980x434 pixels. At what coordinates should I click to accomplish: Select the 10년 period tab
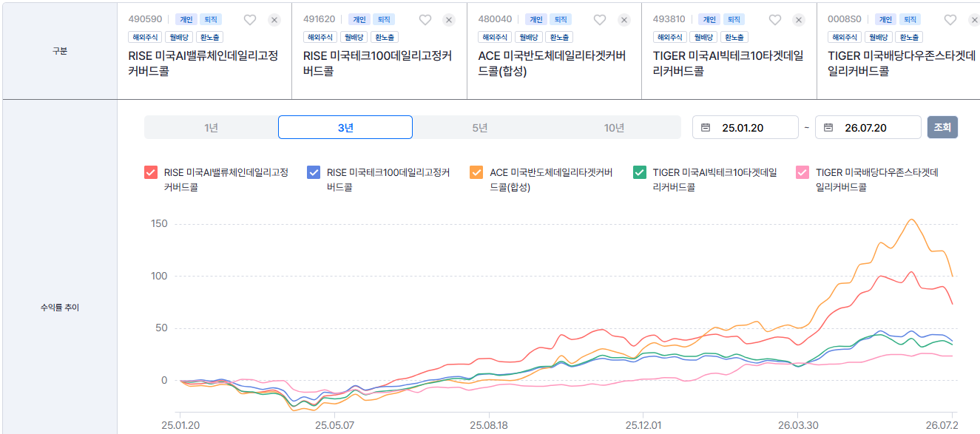614,127
